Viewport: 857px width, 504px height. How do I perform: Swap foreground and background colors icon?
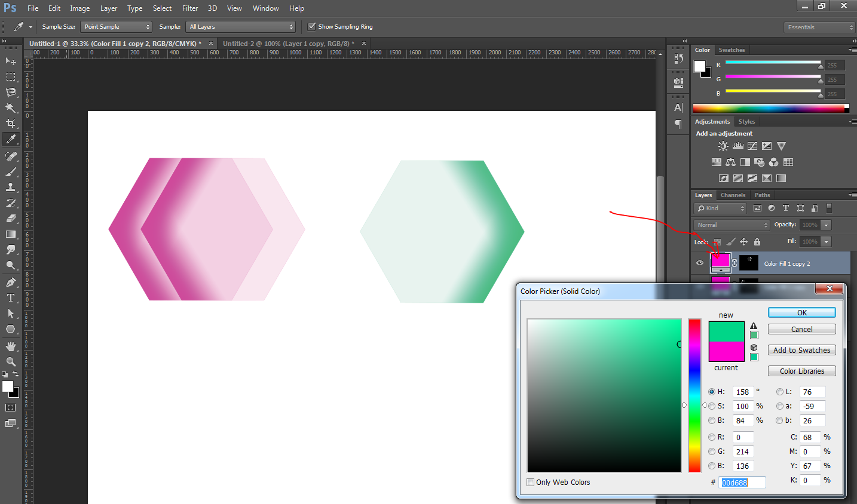pos(16,374)
